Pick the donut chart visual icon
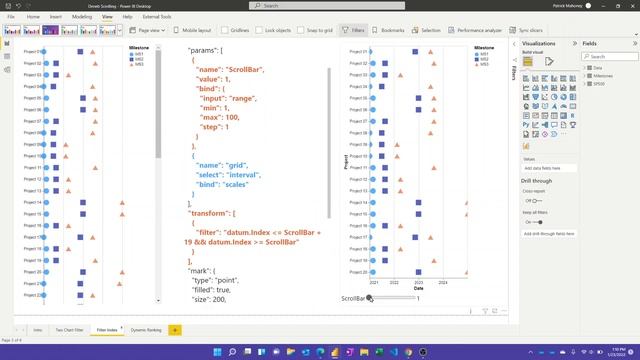This screenshot has width=640, height=360. (x=563, y=97)
